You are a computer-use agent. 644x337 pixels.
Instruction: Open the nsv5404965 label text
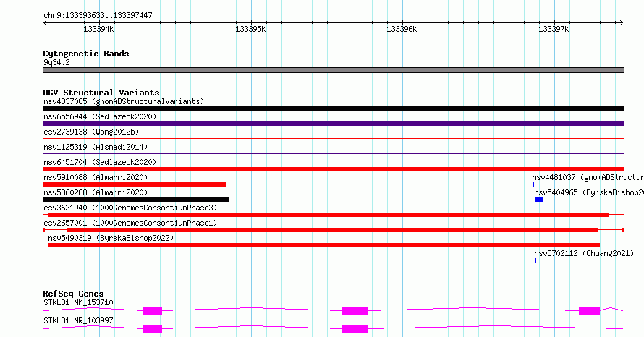pos(589,192)
